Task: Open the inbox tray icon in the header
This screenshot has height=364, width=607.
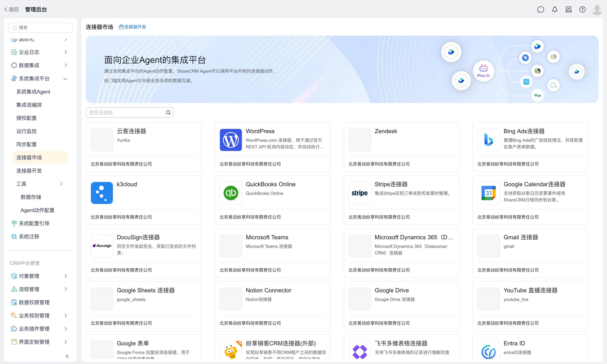Action: point(568,10)
